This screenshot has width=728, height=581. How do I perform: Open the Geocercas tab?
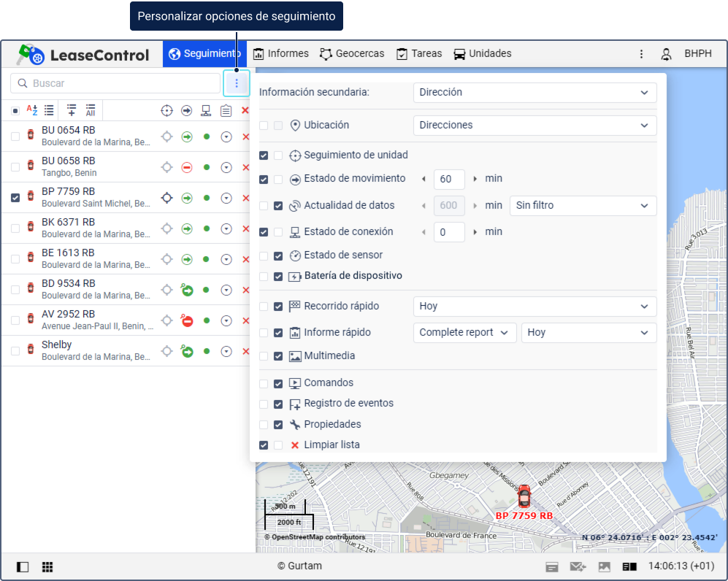pyautogui.click(x=351, y=54)
